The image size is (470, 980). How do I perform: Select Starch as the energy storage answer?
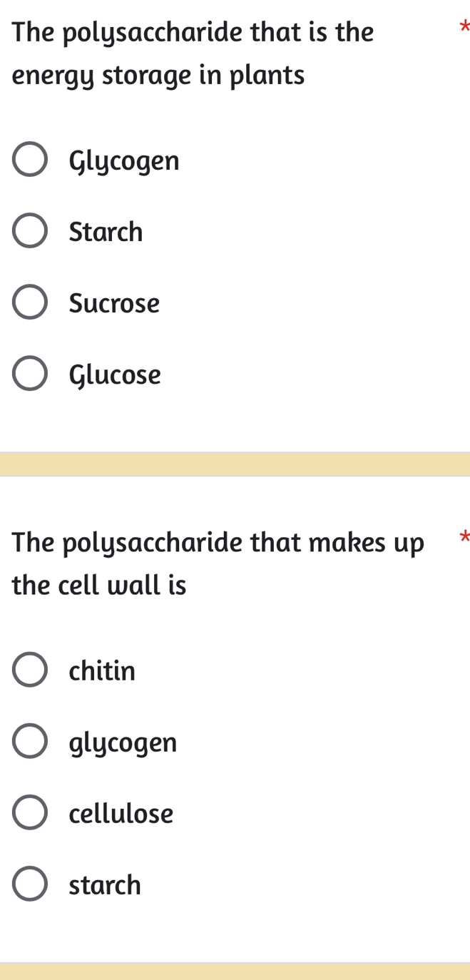[30, 230]
